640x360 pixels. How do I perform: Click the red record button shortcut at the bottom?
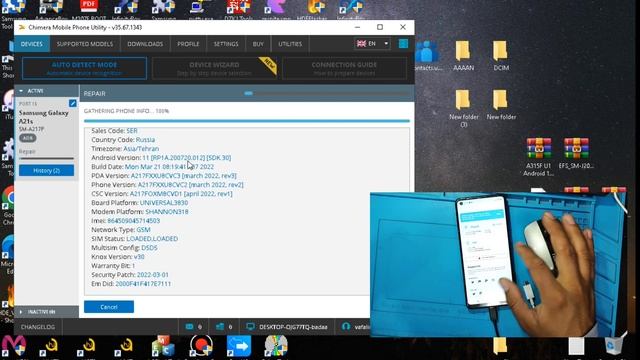tap(201, 345)
